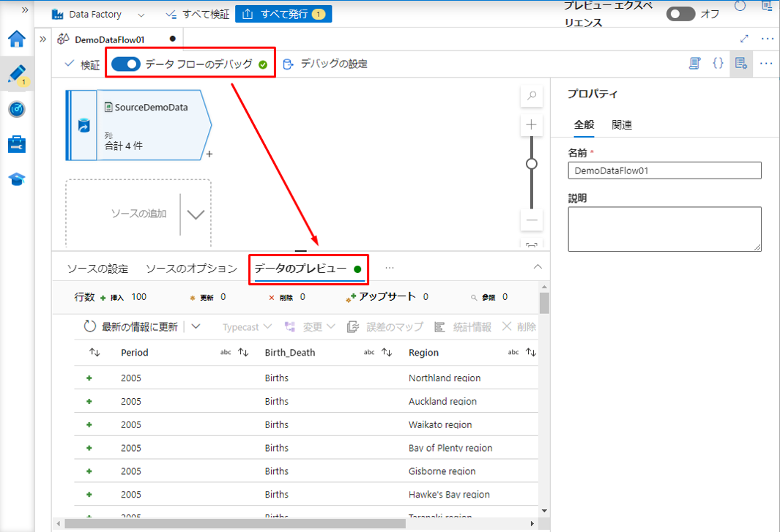Switch to the ソースの設定 tab

point(97,269)
